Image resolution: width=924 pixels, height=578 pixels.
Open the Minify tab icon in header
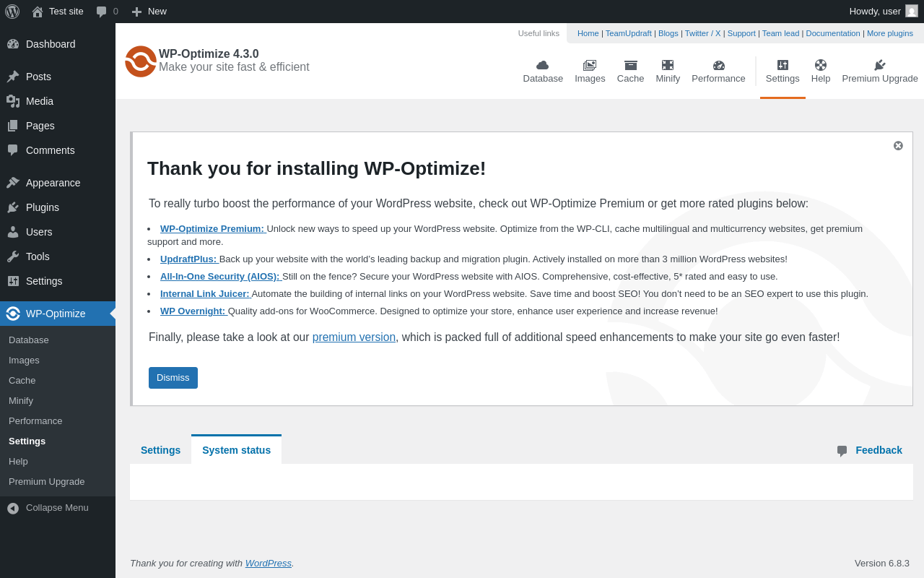tap(668, 65)
